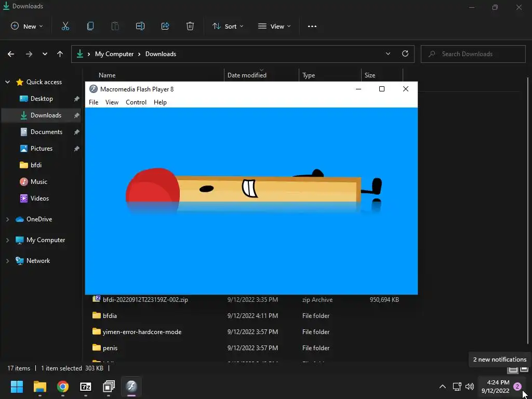The image size is (532, 399).
Task: Unpin Desktop using its pin icon
Action: click(x=77, y=99)
